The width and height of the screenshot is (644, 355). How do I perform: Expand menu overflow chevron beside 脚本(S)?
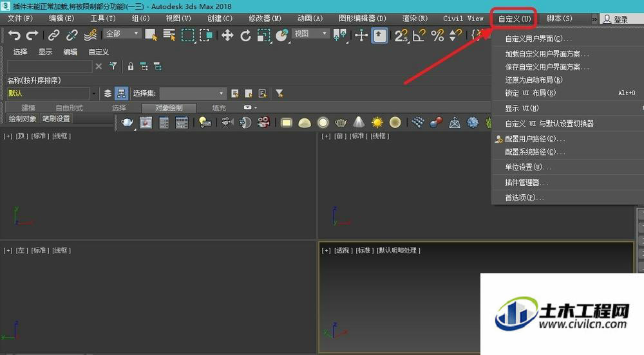click(x=594, y=19)
